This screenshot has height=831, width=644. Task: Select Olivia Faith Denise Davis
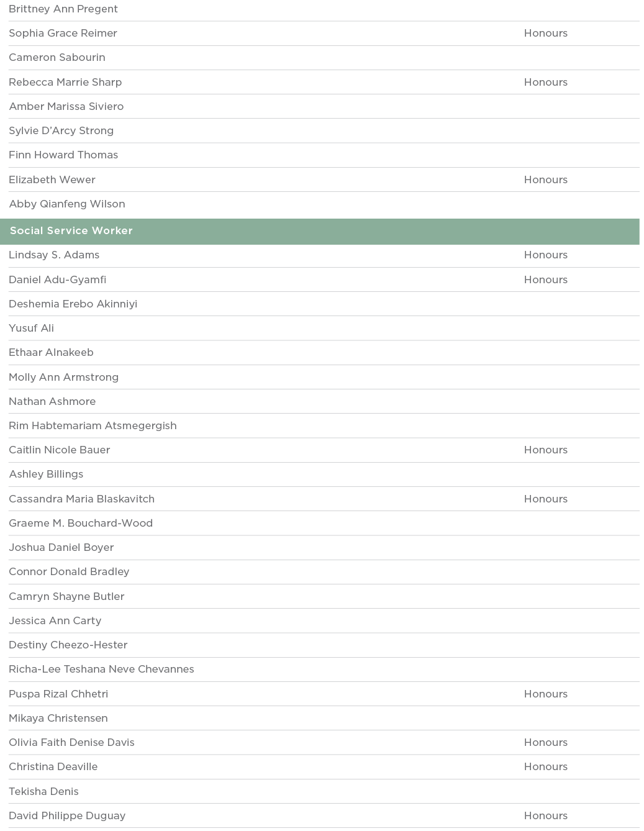[x=71, y=742]
